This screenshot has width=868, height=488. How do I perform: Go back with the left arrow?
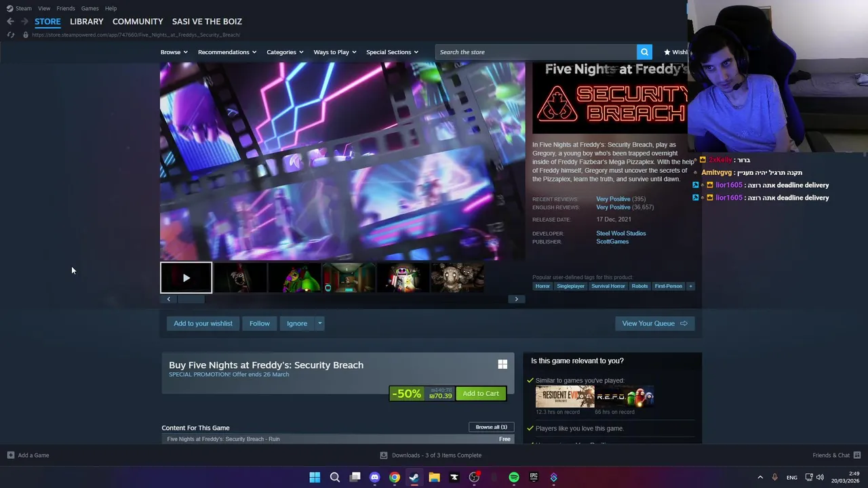coord(10,22)
